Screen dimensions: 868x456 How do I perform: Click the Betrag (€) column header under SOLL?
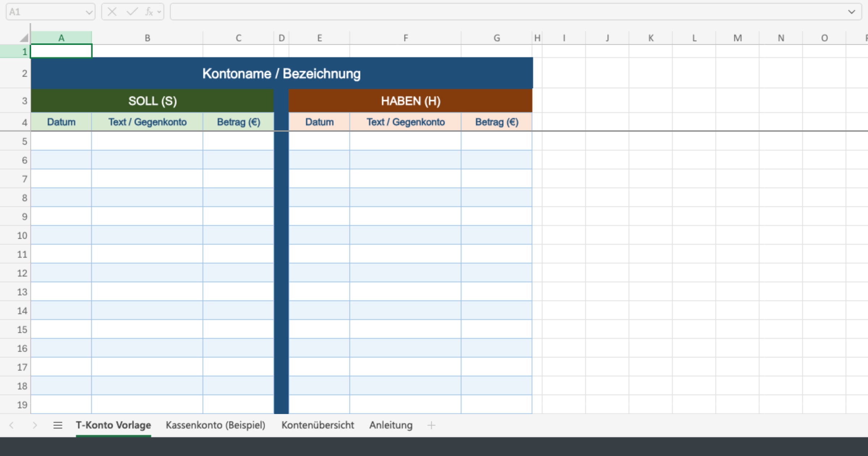tap(238, 122)
